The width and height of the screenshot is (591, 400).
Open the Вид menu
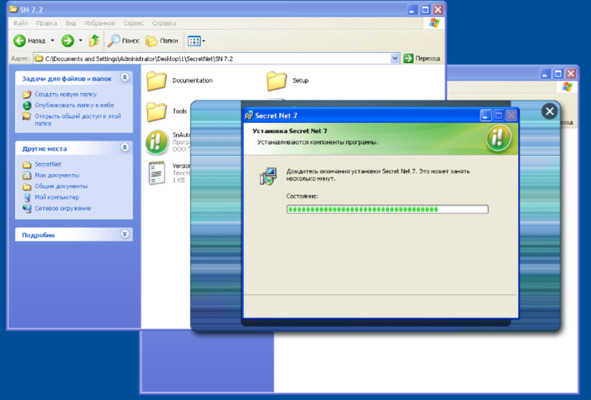coord(70,23)
